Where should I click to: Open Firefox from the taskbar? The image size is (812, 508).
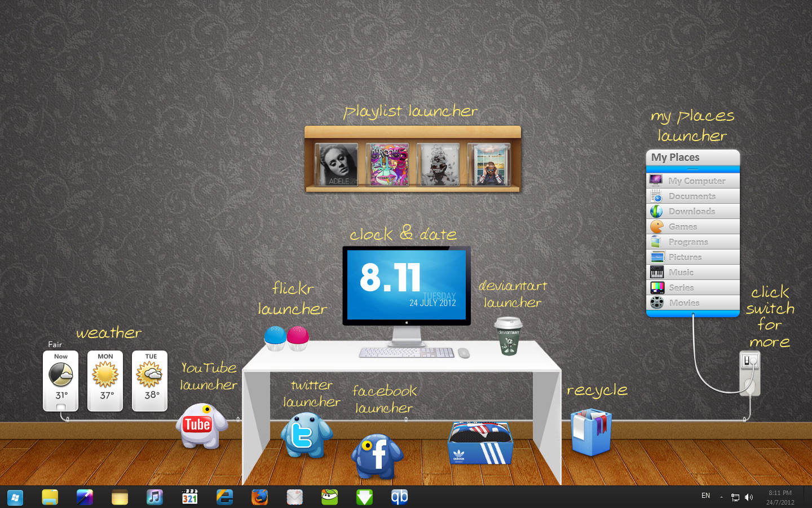tap(259, 497)
